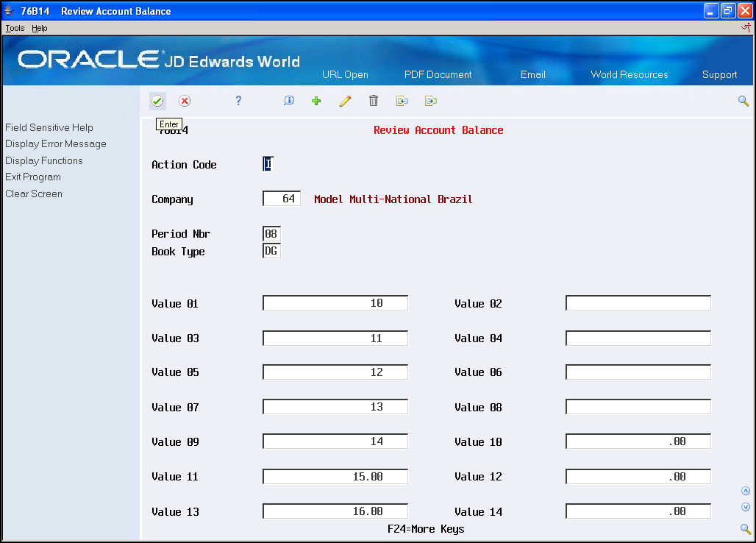Image resolution: width=756 pixels, height=543 pixels.
Task: Click the empty Value 02 field
Action: pos(638,303)
